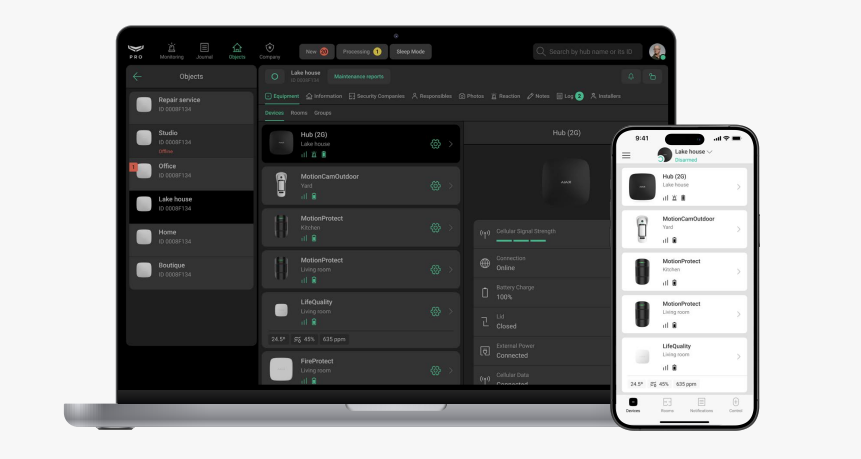Open the Security Companies tab
The image size is (861, 459).
(376, 96)
